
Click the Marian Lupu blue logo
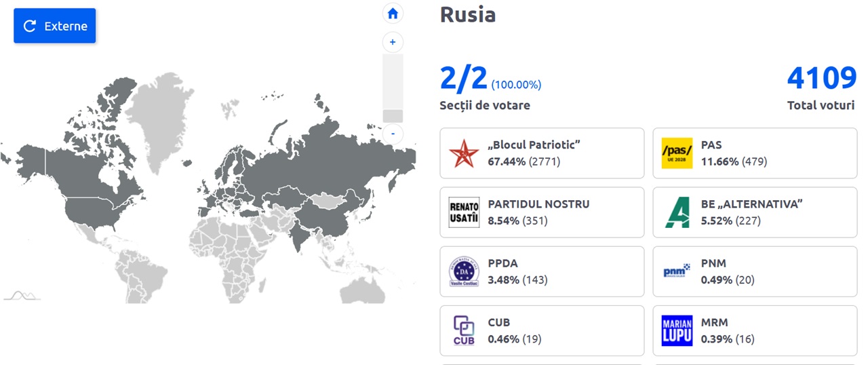click(x=677, y=330)
